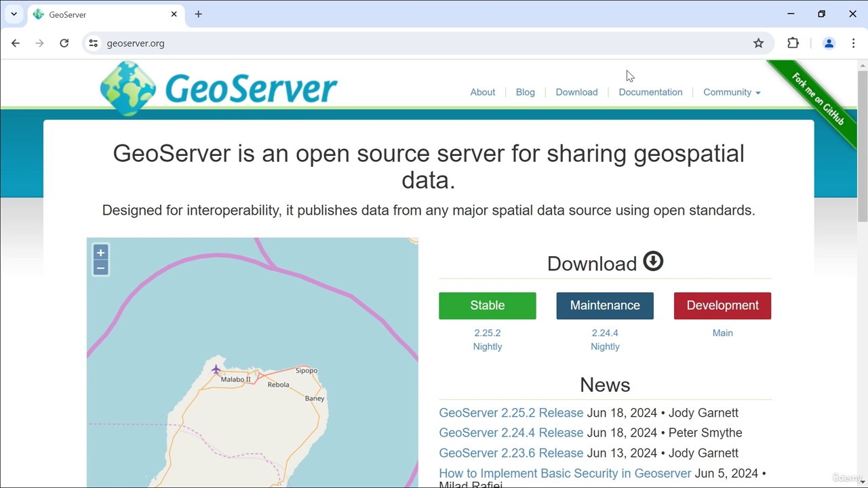Click the page vertical scrollbar thumb
Image resolution: width=868 pixels, height=488 pixels.
(x=863, y=146)
